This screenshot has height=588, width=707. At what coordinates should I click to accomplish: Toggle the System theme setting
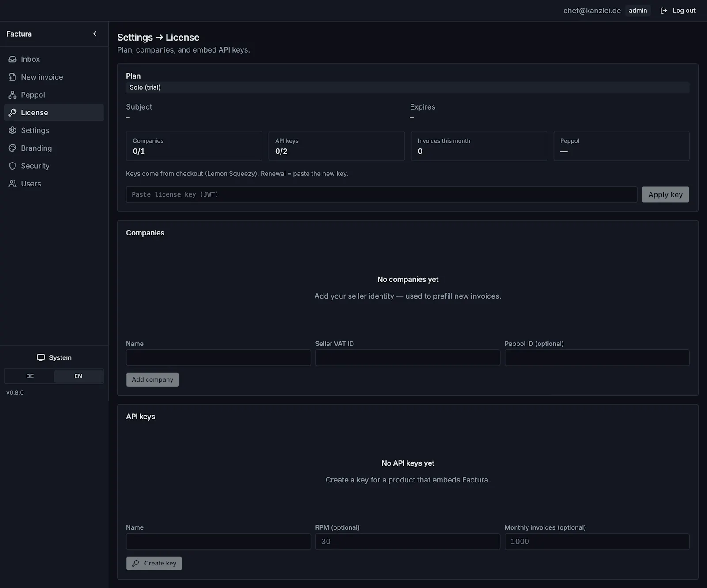[x=54, y=357]
